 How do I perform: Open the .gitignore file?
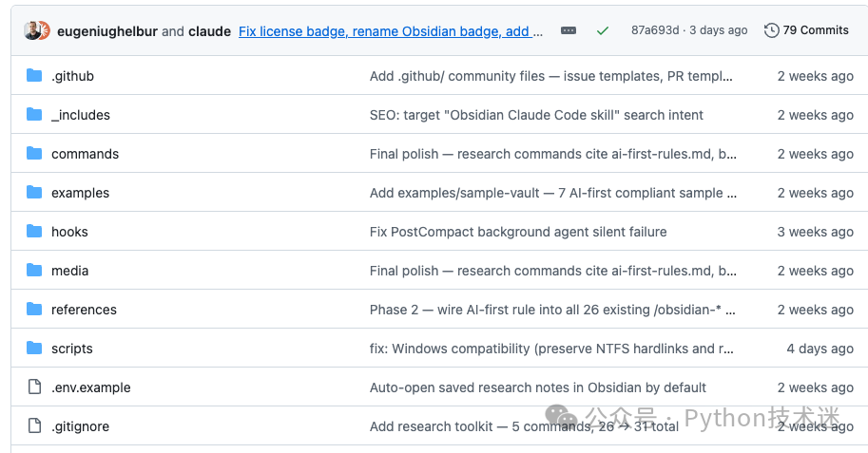pos(80,426)
